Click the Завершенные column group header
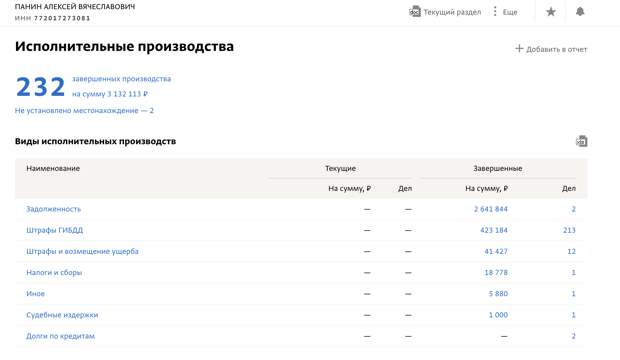Image resolution: width=620 pixels, height=360 pixels. point(498,168)
